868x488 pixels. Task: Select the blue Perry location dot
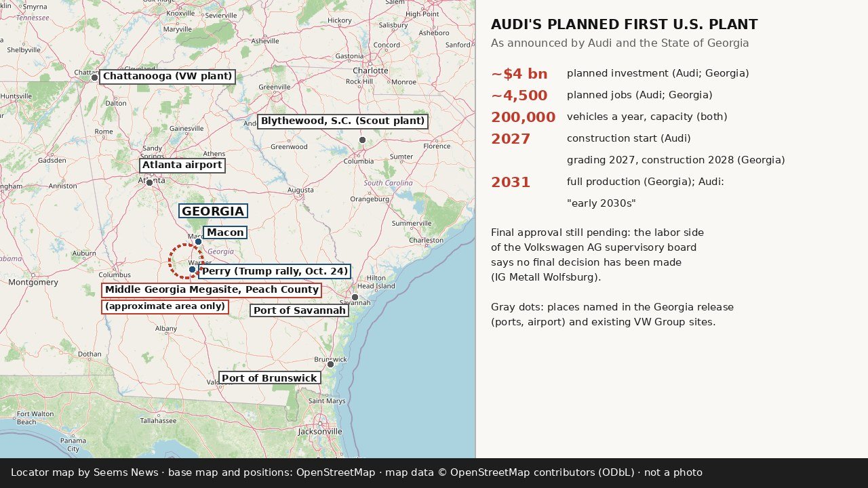point(192,269)
